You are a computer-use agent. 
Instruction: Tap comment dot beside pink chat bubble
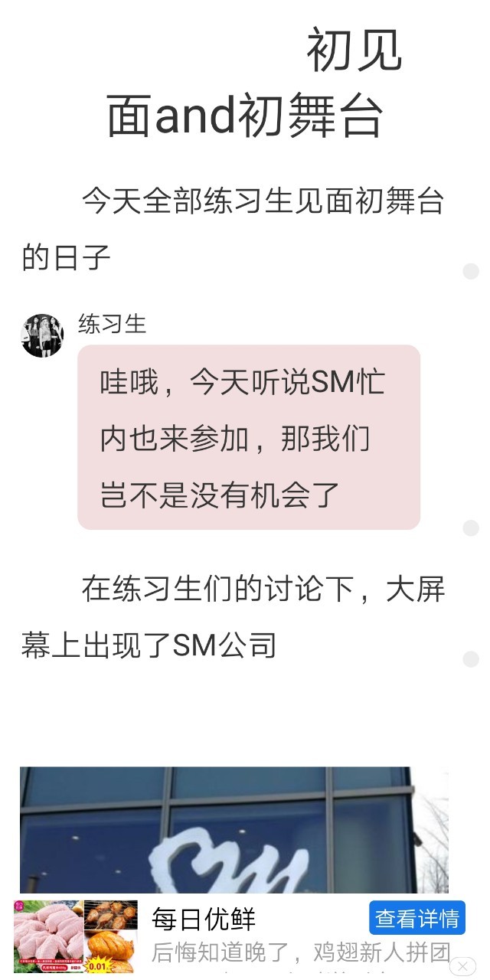471,528
